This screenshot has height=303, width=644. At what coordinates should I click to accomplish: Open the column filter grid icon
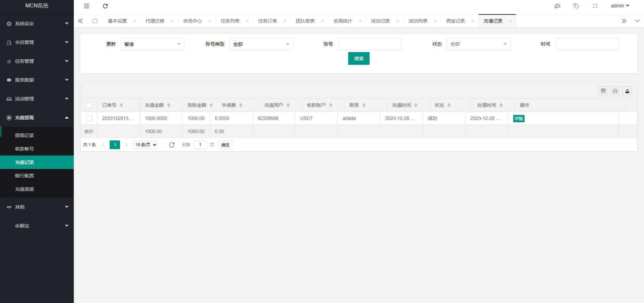tap(603, 91)
